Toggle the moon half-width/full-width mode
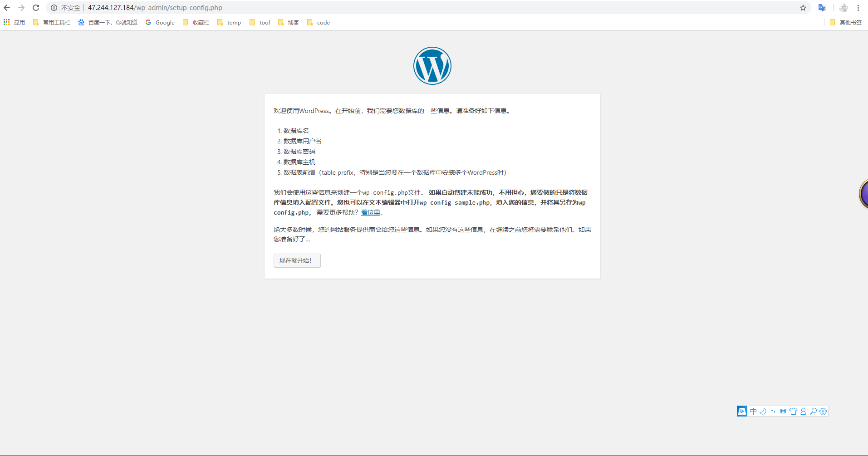The width and height of the screenshot is (868, 456). tap(763, 411)
